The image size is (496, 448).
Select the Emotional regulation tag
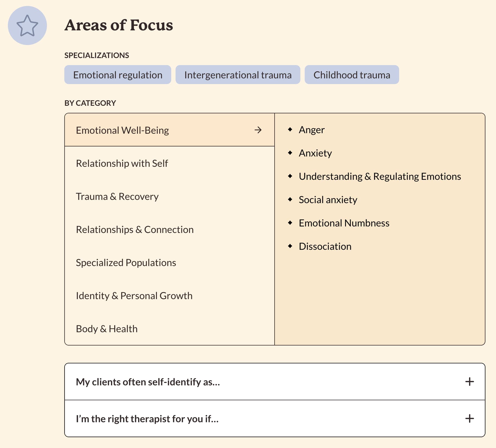pos(118,75)
